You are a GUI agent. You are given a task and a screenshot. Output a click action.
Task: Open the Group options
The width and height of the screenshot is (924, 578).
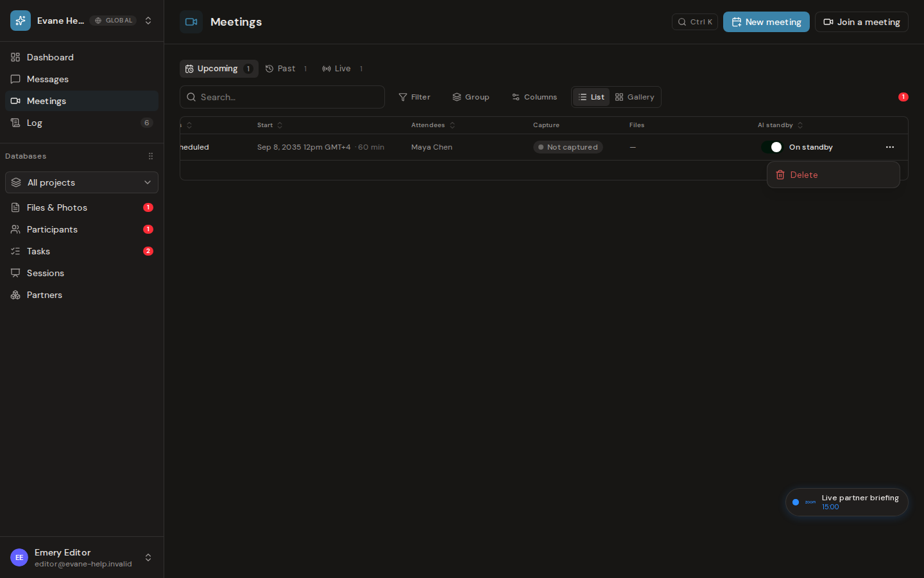[471, 97]
